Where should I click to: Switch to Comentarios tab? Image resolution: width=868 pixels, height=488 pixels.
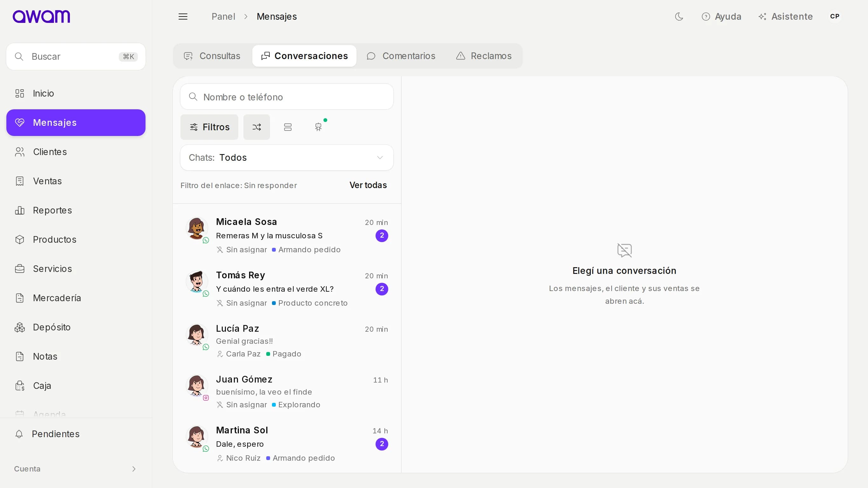[x=401, y=56]
